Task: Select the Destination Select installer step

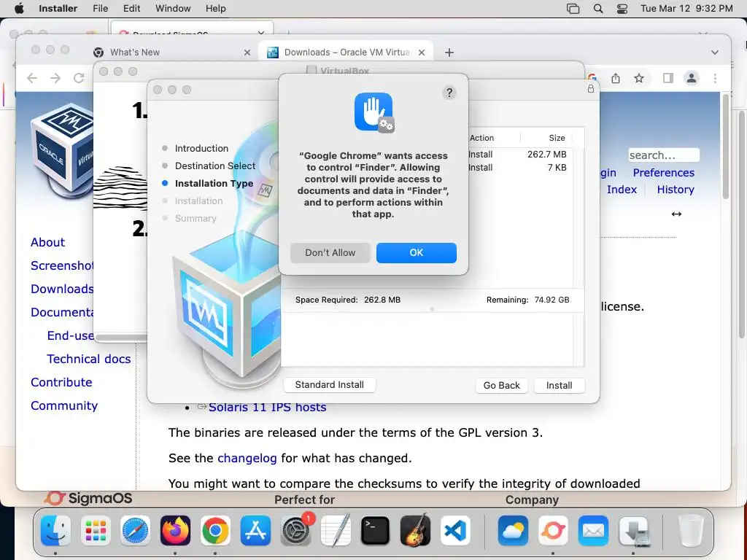Action: 215,166
